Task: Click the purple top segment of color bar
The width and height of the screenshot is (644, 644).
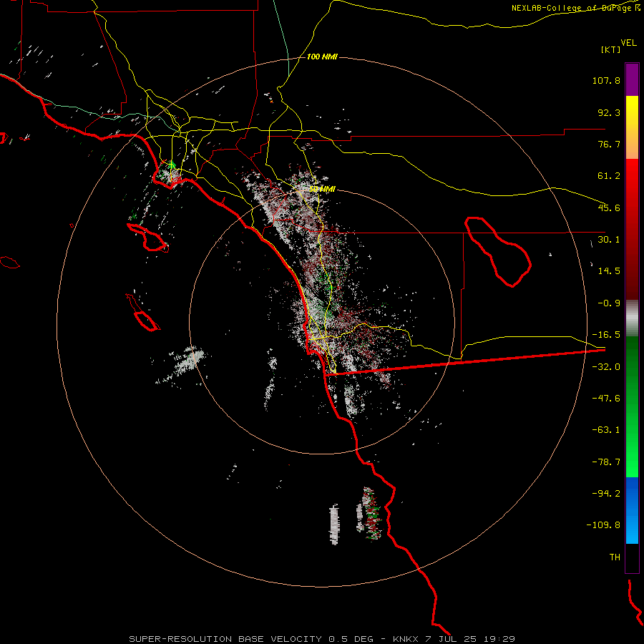Action: pos(632,79)
